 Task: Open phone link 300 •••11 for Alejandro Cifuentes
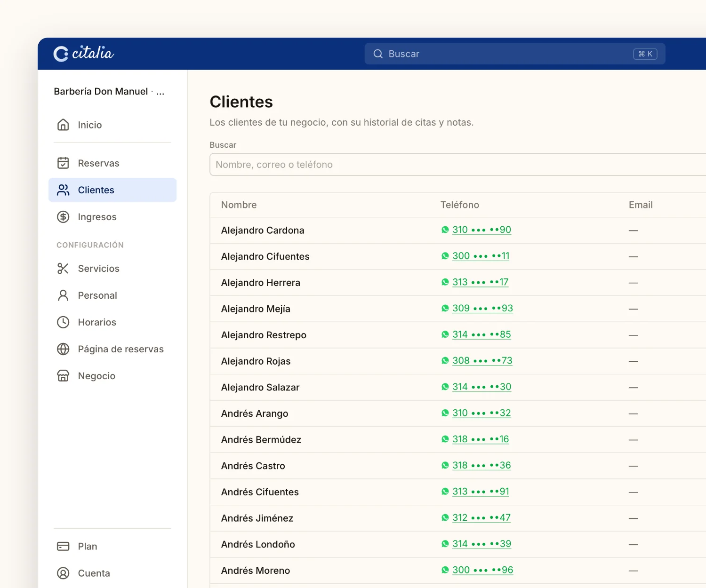(481, 256)
